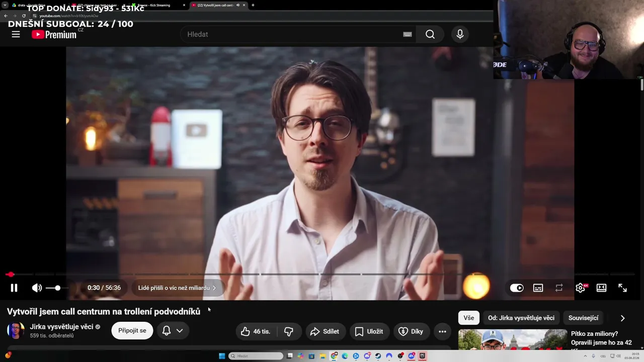644x362 pixels.
Task: Enter fullscreen mode
Action: [622, 288]
